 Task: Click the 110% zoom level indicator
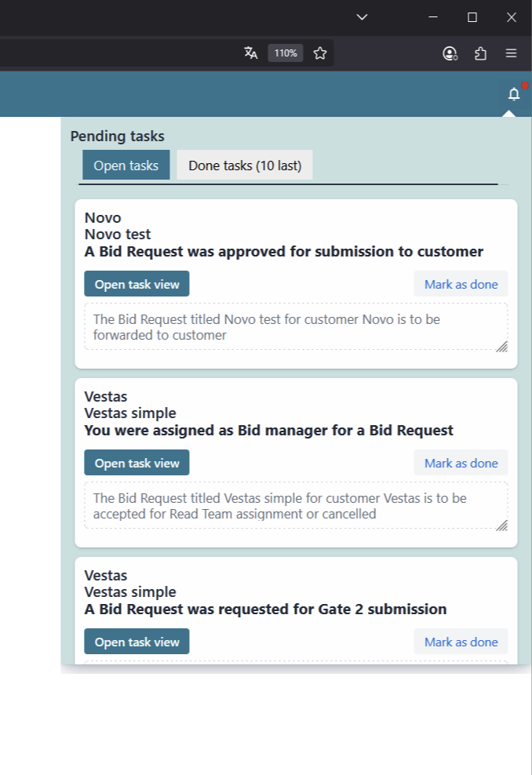[x=286, y=53]
